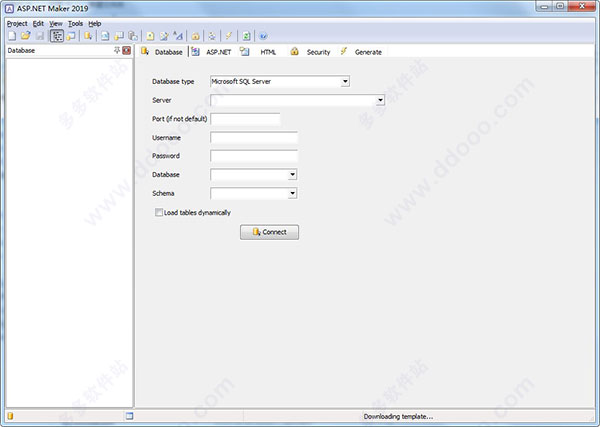
Task: Click the padlock security toolbar icon
Action: 195,36
